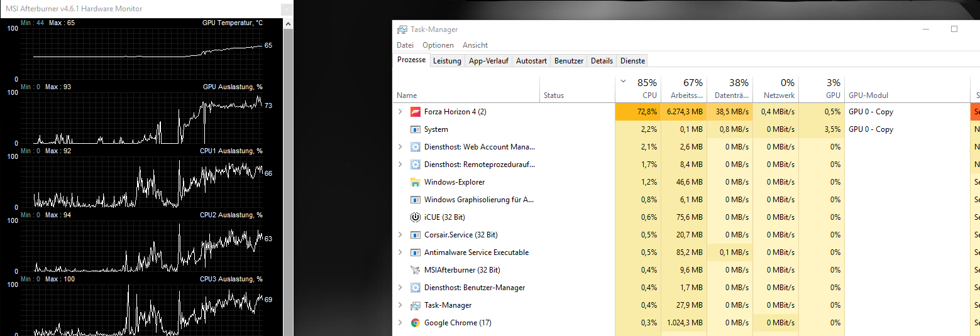Expand the Forza Horizon 4 (2) process group
This screenshot has height=336, width=980.
400,112
